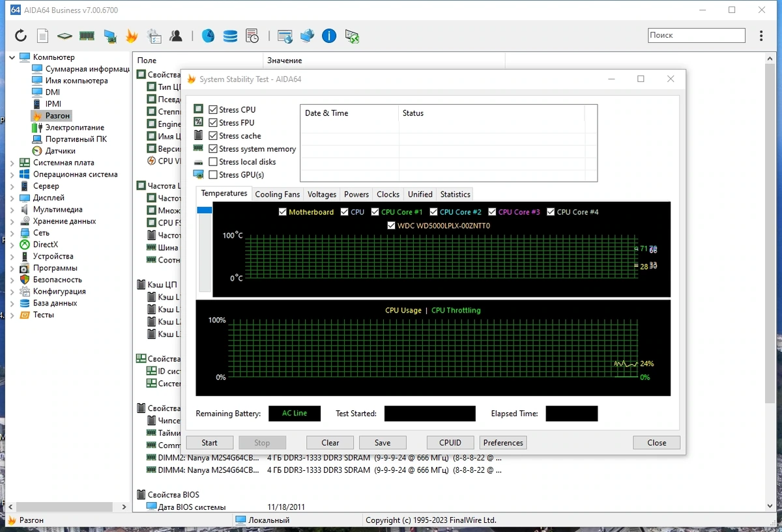Image resolution: width=782 pixels, height=532 pixels.
Task: Uncheck Stress CPU
Action: [213, 109]
